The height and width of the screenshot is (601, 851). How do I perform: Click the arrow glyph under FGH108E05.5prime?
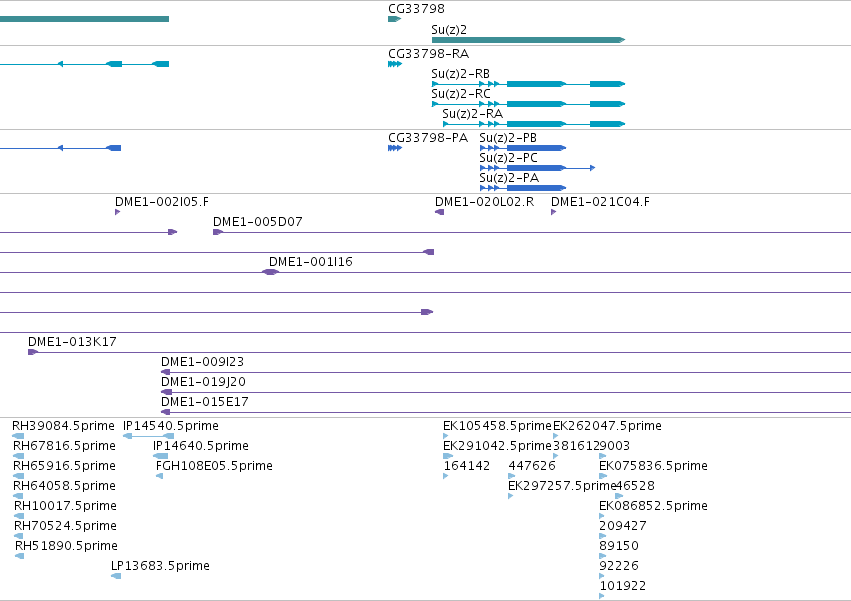[x=160, y=476]
